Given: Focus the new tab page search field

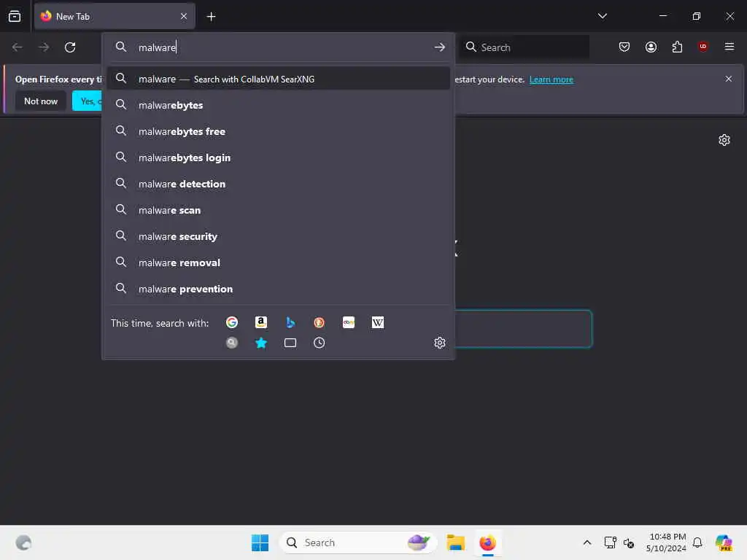Looking at the screenshot, I should pos(523,329).
